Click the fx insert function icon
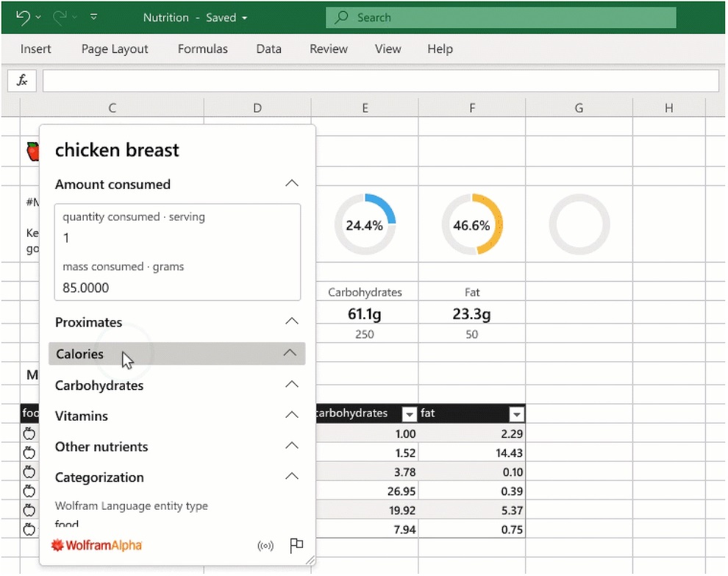The height and width of the screenshot is (576, 728). click(x=22, y=80)
